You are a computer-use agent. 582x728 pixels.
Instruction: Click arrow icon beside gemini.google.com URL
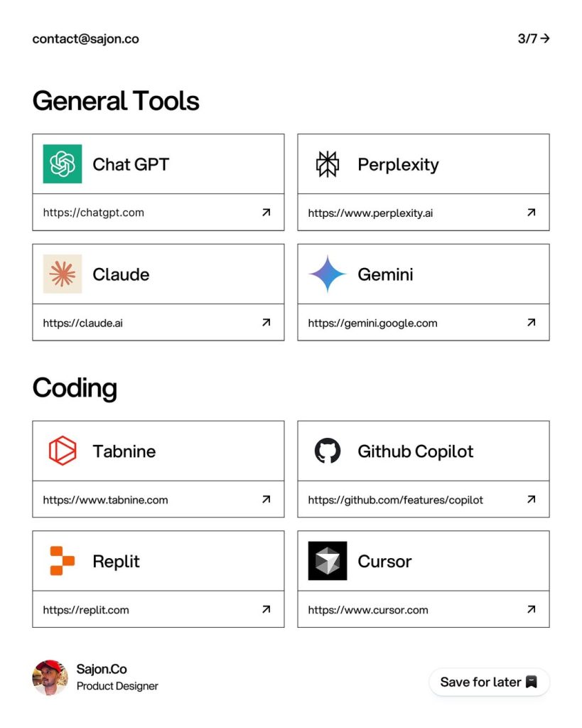532,323
